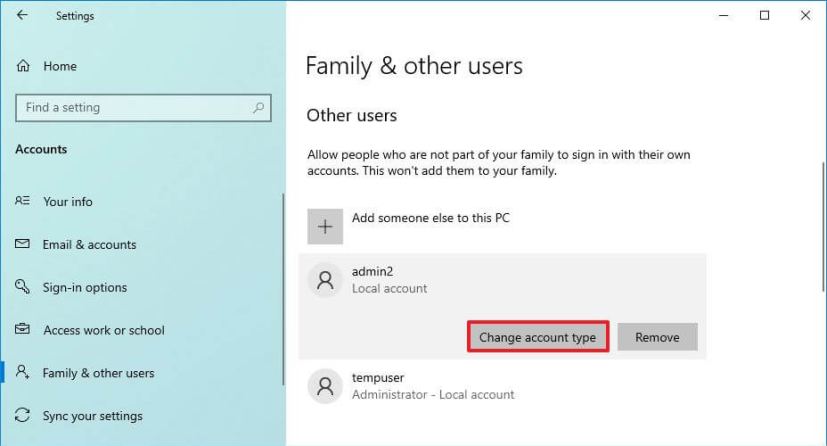Open the Access work or school page
The image size is (827, 446).
[104, 330]
